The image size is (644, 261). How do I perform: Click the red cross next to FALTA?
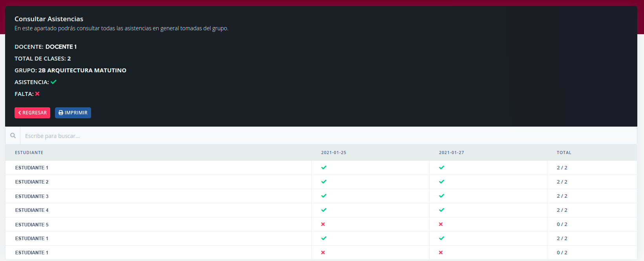pyautogui.click(x=37, y=94)
